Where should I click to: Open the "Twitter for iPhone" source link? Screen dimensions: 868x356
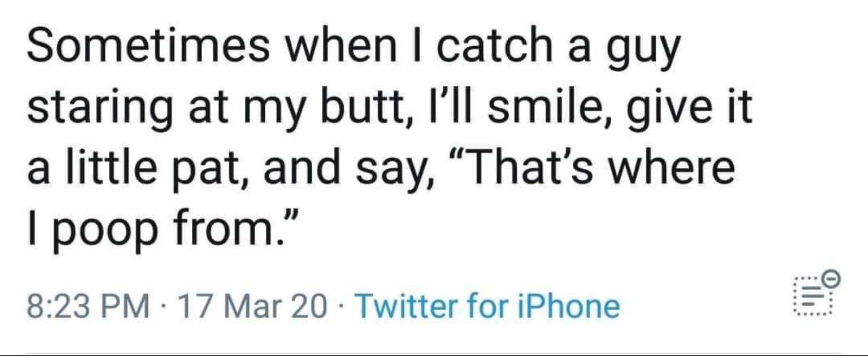(487, 305)
